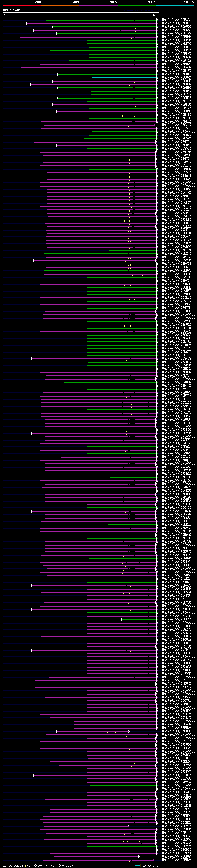Click hit label UniRef100_Q7XUD9
This screenshot has width=197, height=868.
176,745
